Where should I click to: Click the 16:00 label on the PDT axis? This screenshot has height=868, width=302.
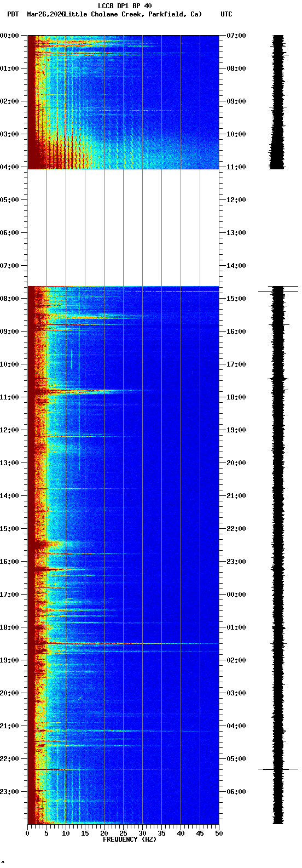click(x=10, y=562)
